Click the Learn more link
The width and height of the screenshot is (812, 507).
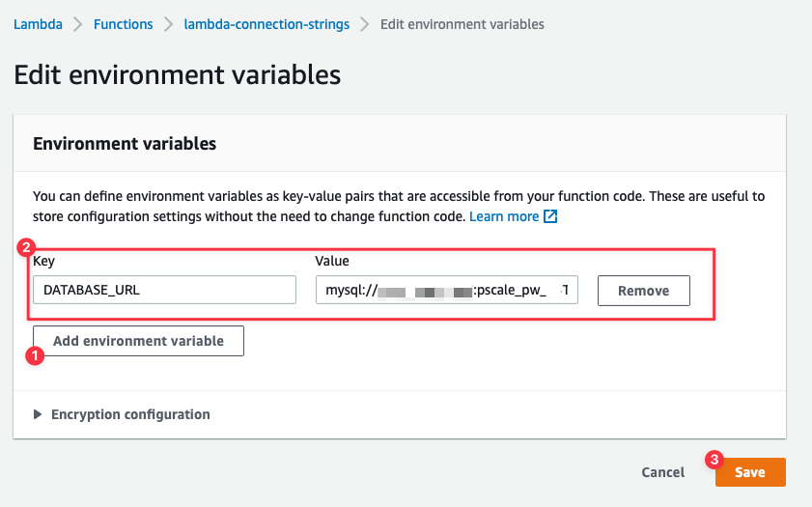point(504,216)
